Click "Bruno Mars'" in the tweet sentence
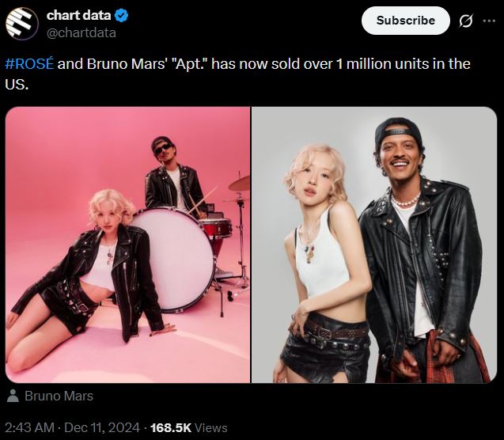Image resolution: width=504 pixels, height=440 pixels. [126, 63]
